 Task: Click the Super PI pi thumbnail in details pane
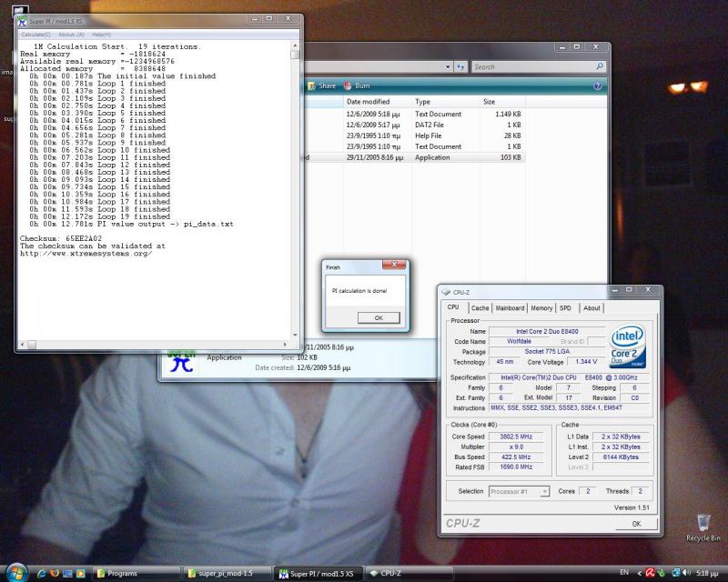click(181, 363)
